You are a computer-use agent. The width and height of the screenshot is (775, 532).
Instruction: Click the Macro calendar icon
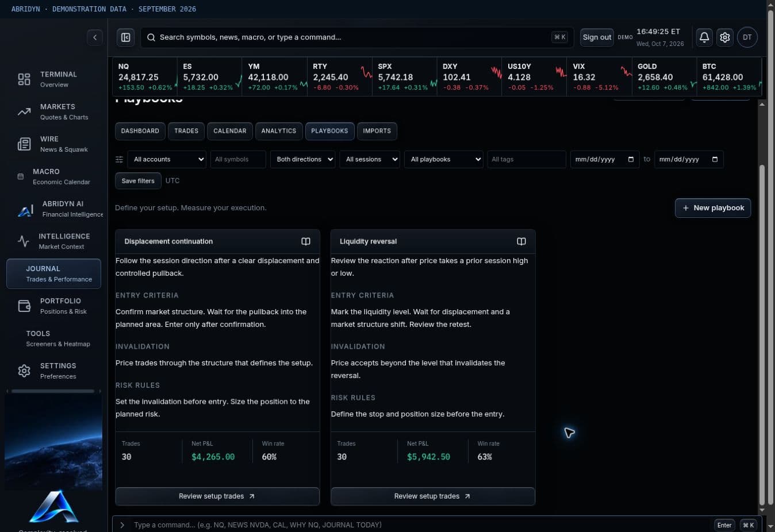[x=21, y=176]
